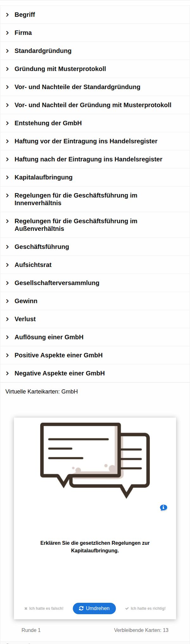Flip the card with Umdrehen button

pyautogui.click(x=94, y=608)
